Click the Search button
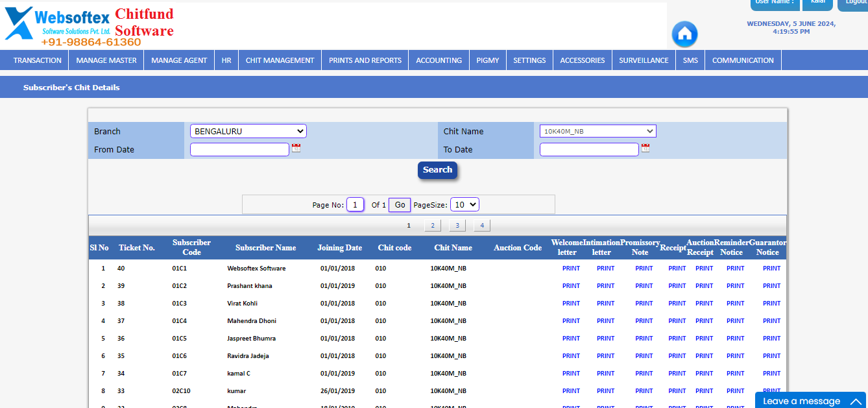 tap(437, 170)
